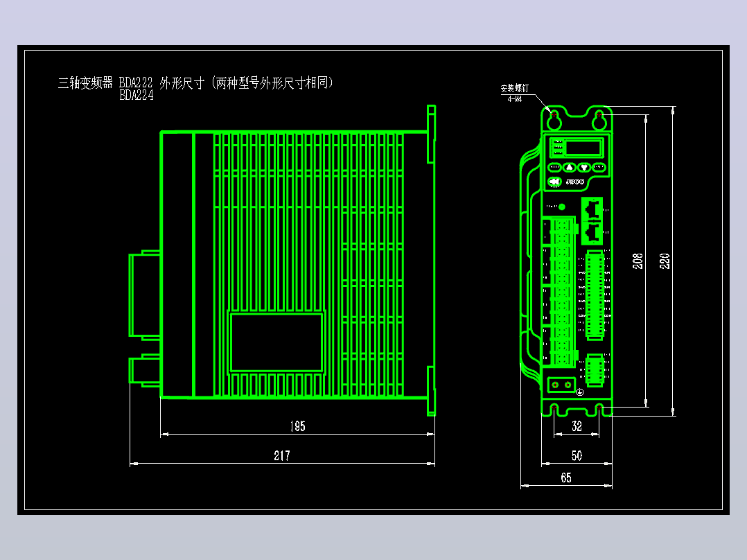Image resolution: width=747 pixels, height=560 pixels.
Task: Select the 65 dimension label
Action: (566, 478)
